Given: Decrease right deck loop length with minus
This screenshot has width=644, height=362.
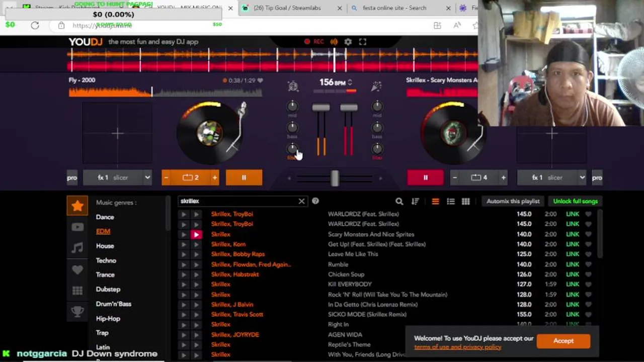Looking at the screenshot, I should [455, 177].
